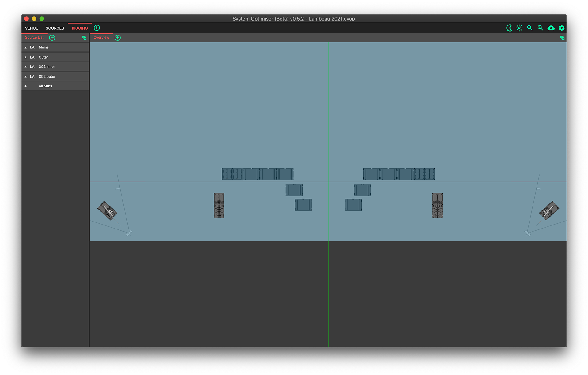588x375 pixels.
Task: Open settings gear icon
Action: (x=562, y=28)
